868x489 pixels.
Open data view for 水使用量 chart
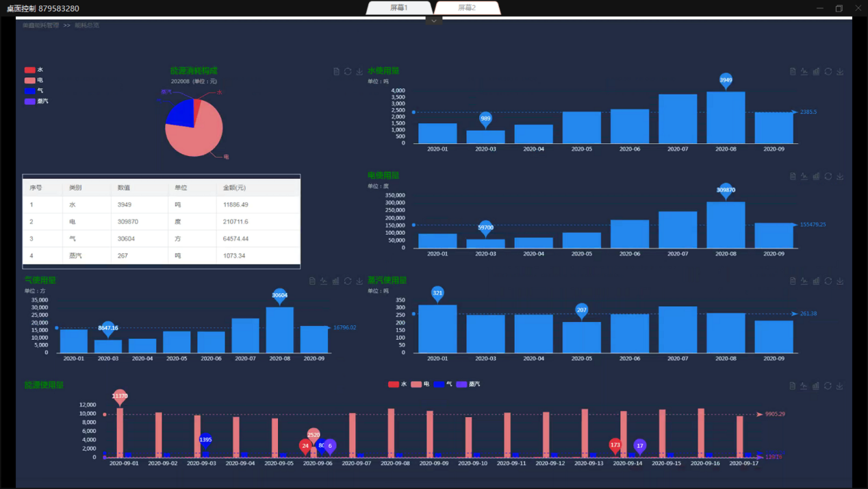pyautogui.click(x=793, y=72)
